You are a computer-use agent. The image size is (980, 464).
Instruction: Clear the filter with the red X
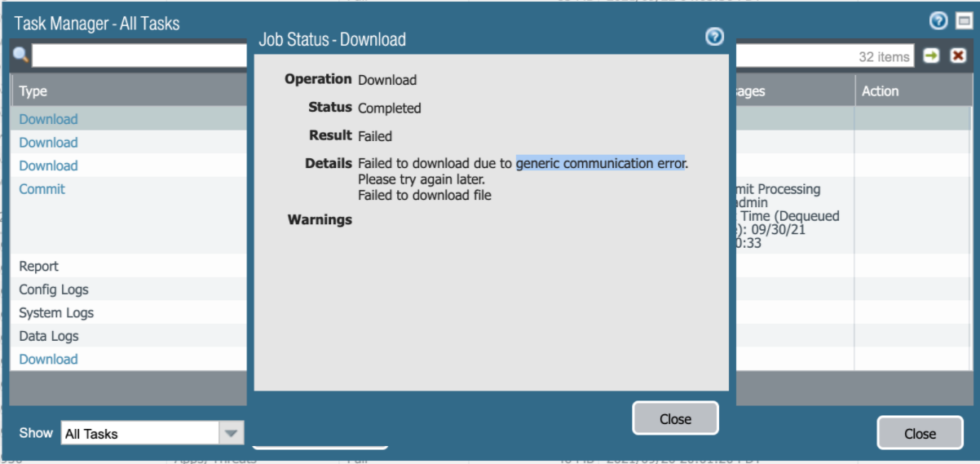click(958, 55)
